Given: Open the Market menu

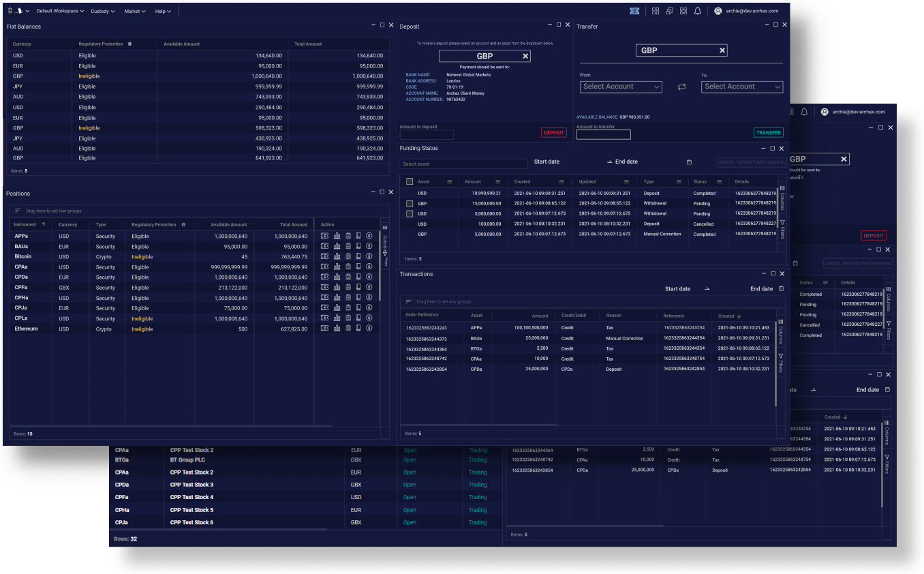Looking at the screenshot, I should [136, 11].
